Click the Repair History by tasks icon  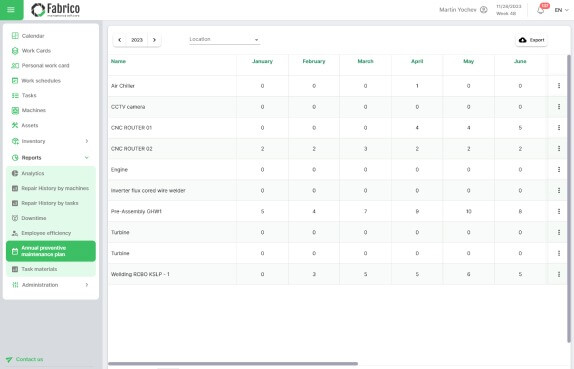(x=15, y=203)
